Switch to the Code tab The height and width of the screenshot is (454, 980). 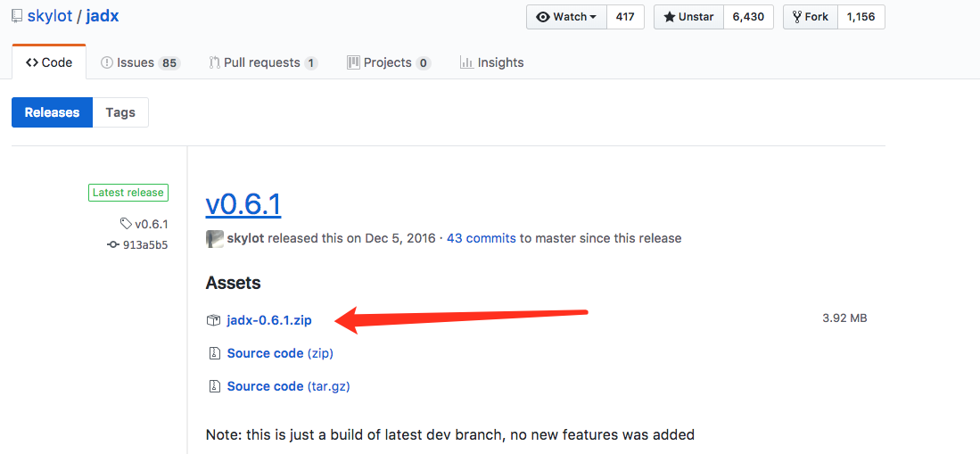(x=49, y=62)
